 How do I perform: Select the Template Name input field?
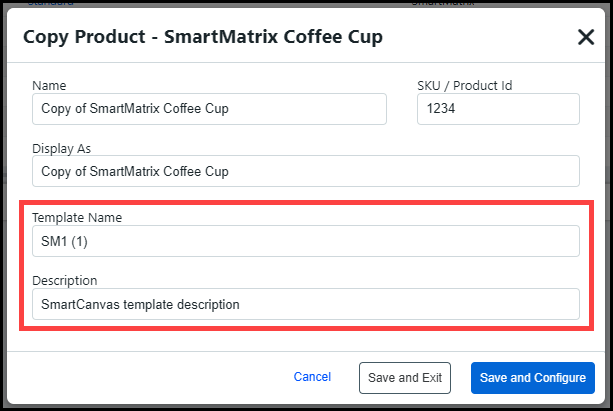(305, 241)
